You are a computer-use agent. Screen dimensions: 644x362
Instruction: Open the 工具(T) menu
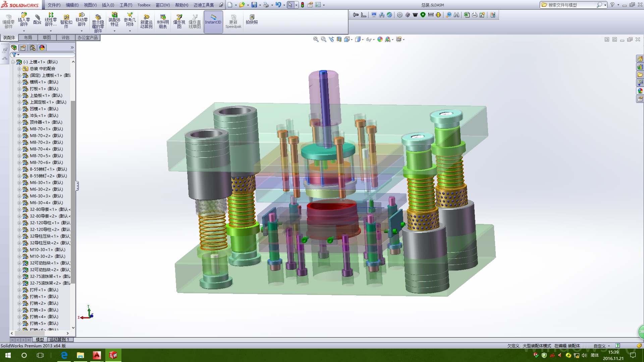coord(126,5)
